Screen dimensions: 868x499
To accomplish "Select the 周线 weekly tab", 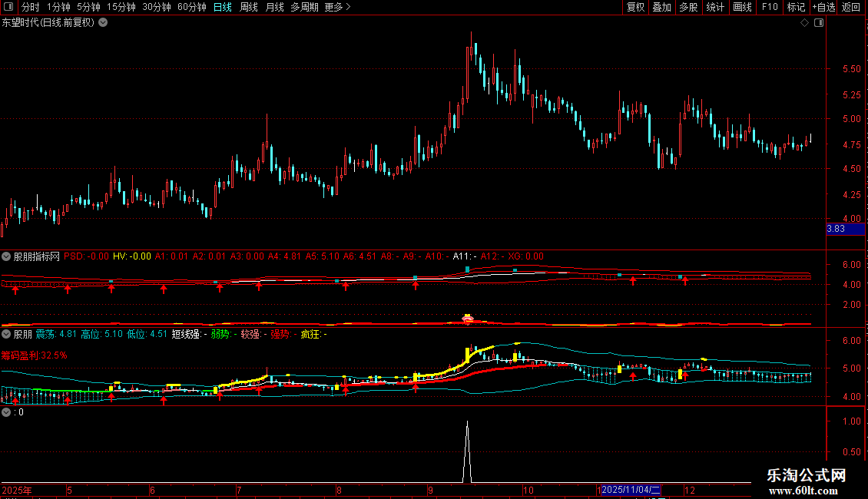I will (249, 7).
